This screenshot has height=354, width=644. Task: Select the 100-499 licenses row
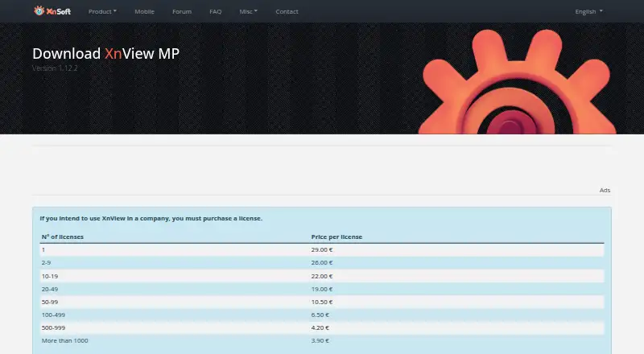pos(322,315)
